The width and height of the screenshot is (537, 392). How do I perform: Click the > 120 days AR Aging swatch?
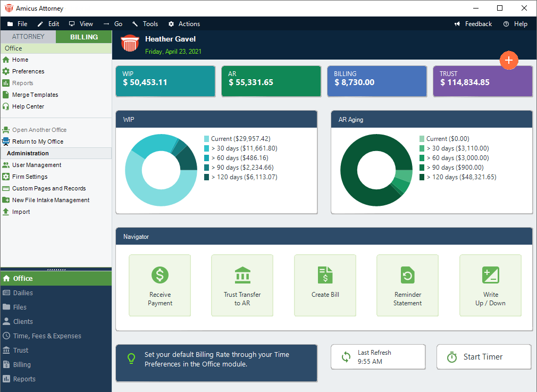click(422, 177)
